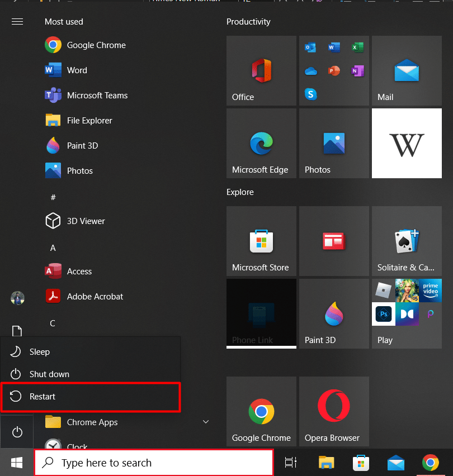Open the small Word icon in Office apps tile
Image resolution: width=453 pixels, height=476 pixels.
334,47
